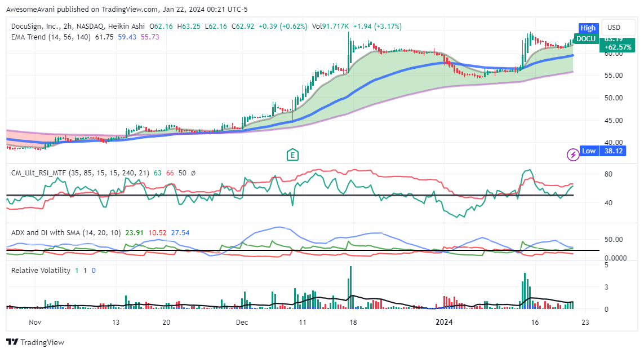Click the Dec label on time axis
This screenshot has height=353, width=644.
pyautogui.click(x=242, y=322)
